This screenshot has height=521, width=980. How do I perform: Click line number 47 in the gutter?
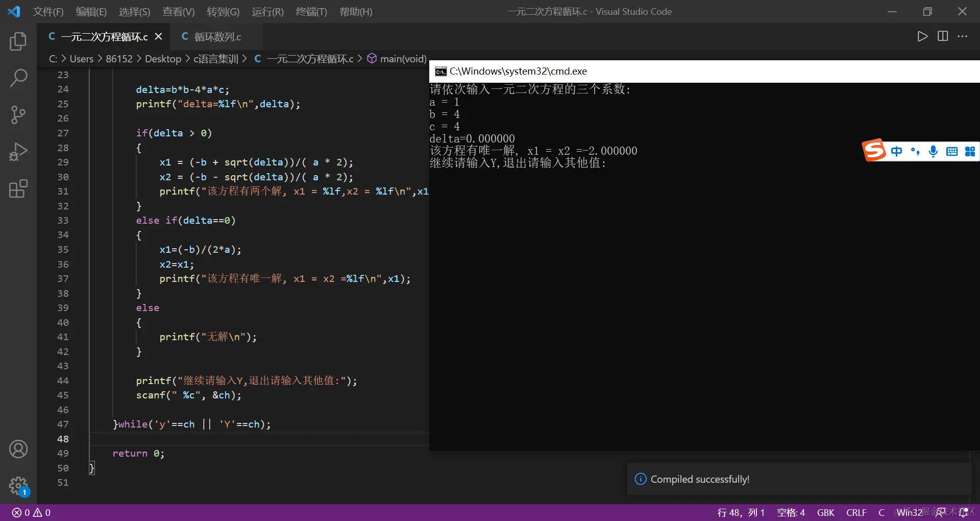click(x=63, y=424)
